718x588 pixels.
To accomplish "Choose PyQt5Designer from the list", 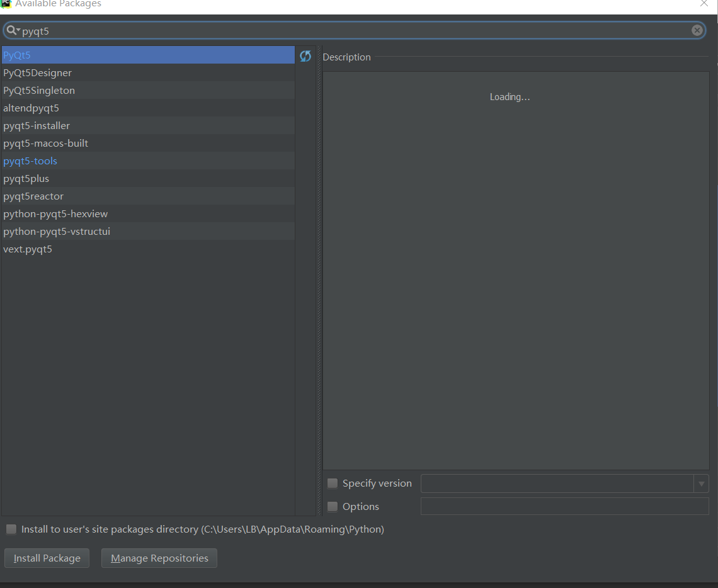I will point(38,73).
